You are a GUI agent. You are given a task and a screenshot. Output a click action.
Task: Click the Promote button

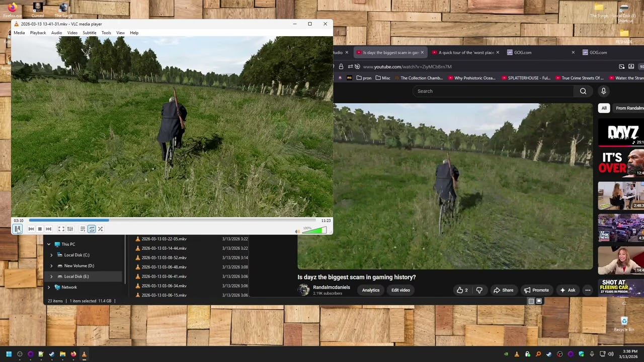point(536,290)
